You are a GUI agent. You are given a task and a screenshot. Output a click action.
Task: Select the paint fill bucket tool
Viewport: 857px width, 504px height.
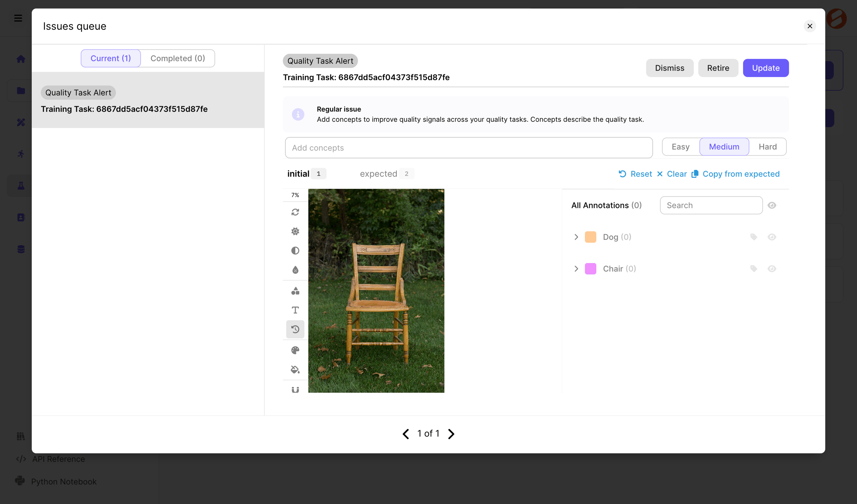point(295,369)
